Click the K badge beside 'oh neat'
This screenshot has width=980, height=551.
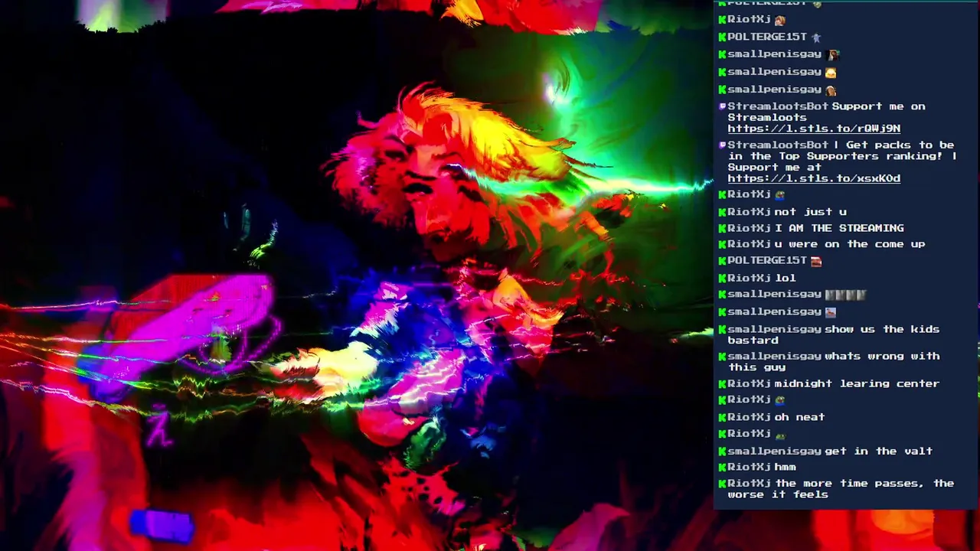(722, 417)
